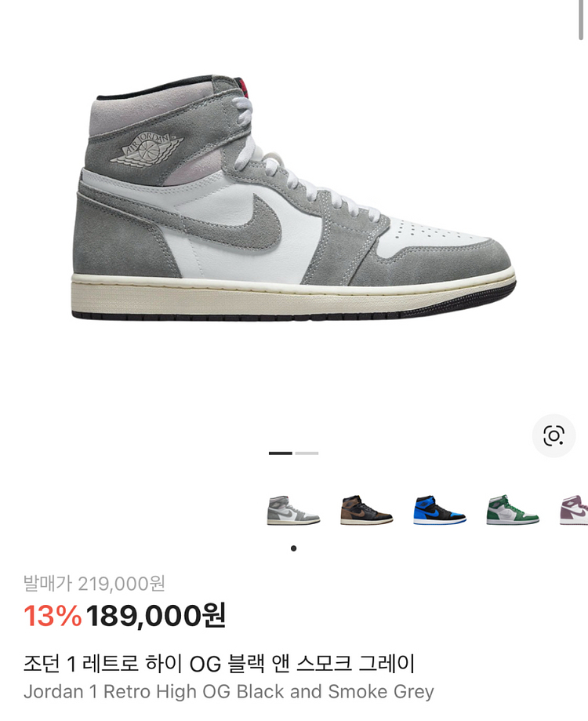The width and height of the screenshot is (588, 721).
Task: Switch to the second product image indicator
Action: click(307, 453)
